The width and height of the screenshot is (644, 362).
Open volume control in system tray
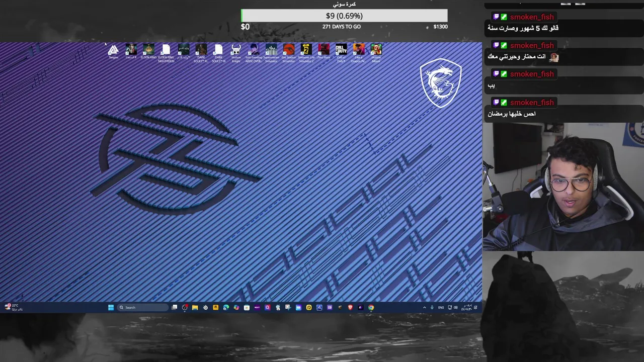click(x=456, y=307)
